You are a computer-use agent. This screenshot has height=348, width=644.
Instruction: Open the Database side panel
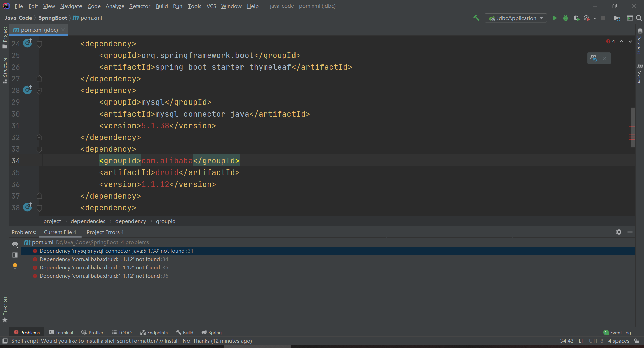[640, 41]
